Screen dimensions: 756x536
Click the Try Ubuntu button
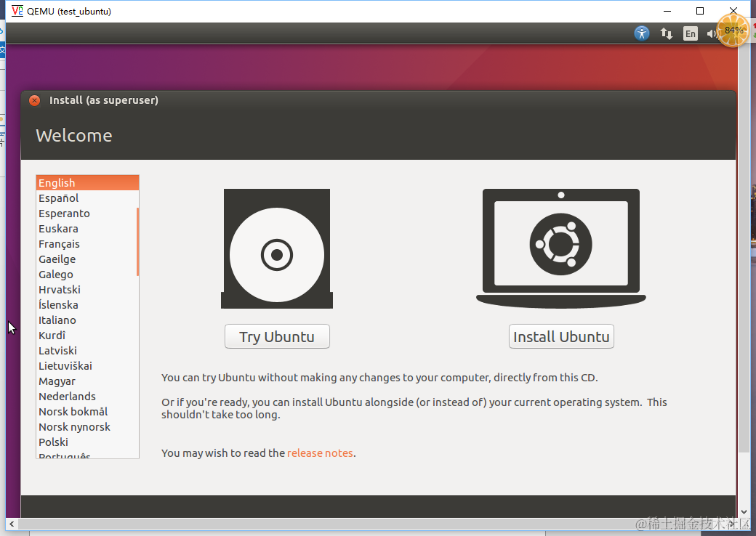tap(277, 336)
